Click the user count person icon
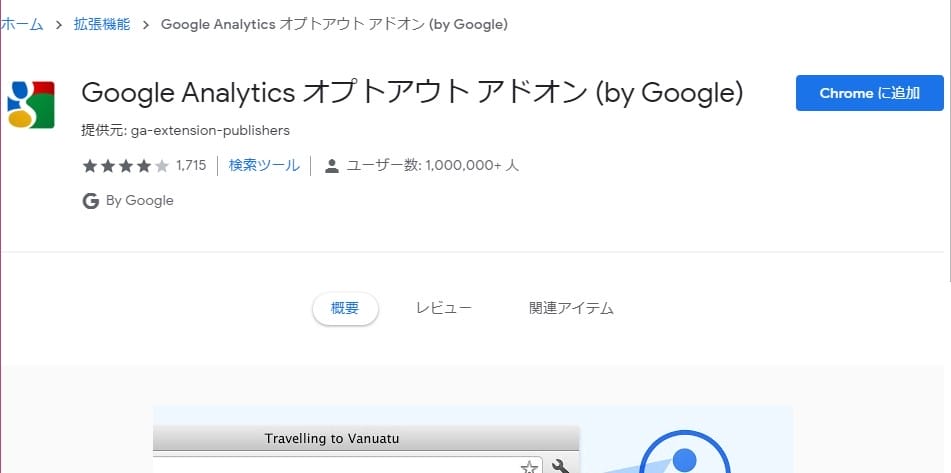951x473 pixels. [332, 166]
